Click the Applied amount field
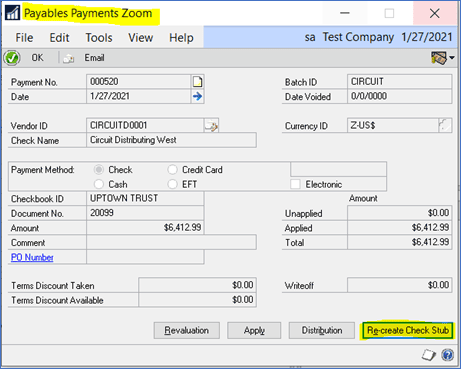The height and width of the screenshot is (369, 461). point(400,228)
